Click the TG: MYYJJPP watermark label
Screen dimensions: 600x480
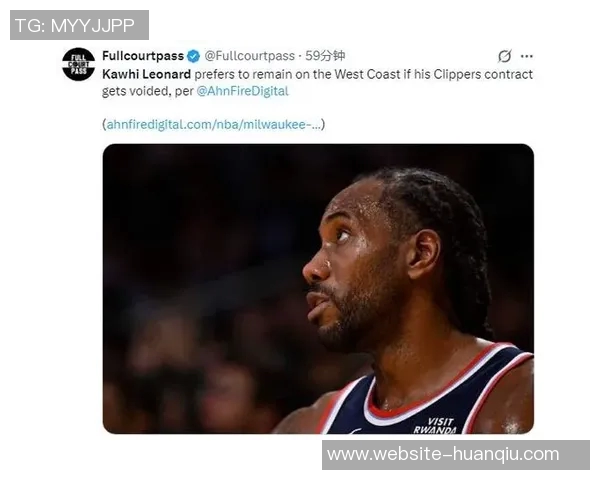point(79,25)
